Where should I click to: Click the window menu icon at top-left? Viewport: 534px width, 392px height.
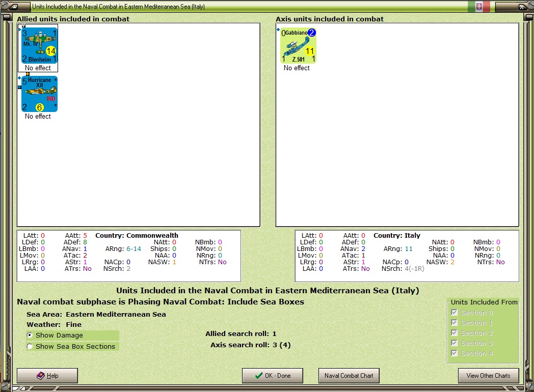pos(13,7)
